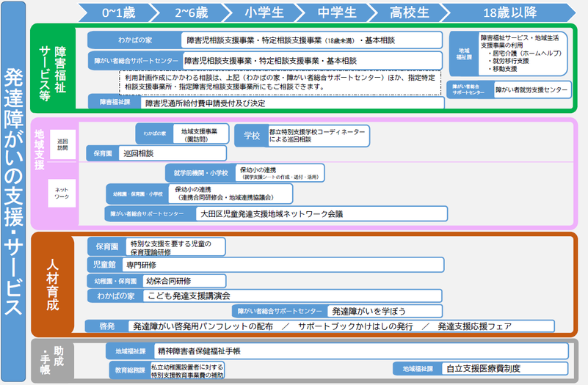Click 保幼小の連携 box mentioning 就学支援シート

(x=280, y=173)
